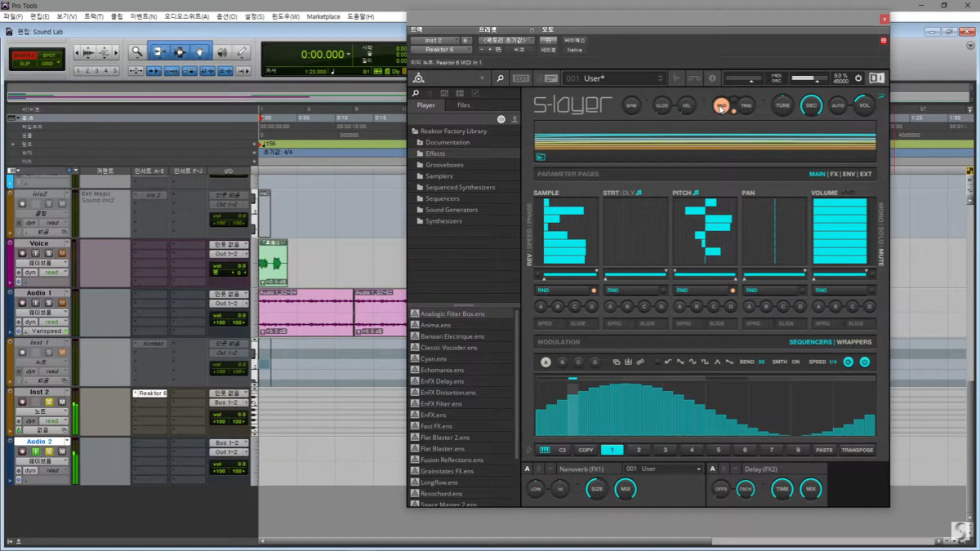Click the Reaktor info icon
The image size is (980, 551).
[712, 78]
